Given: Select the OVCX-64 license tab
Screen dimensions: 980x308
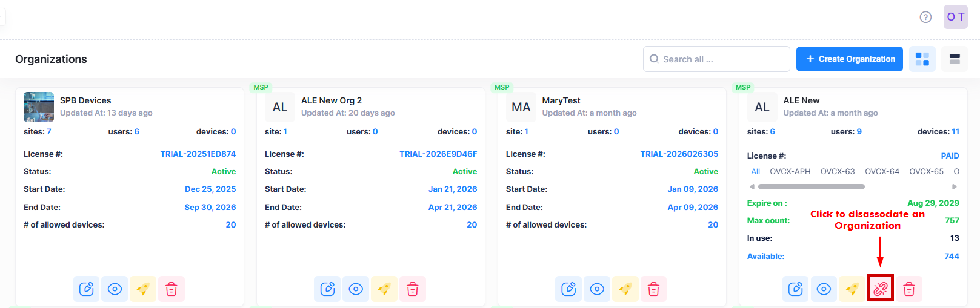Looking at the screenshot, I should click(882, 172).
